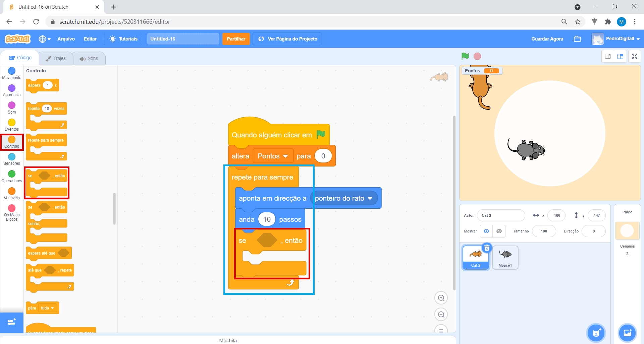Select the Sensores block category
Screen dimensions: 644x344
(12, 159)
